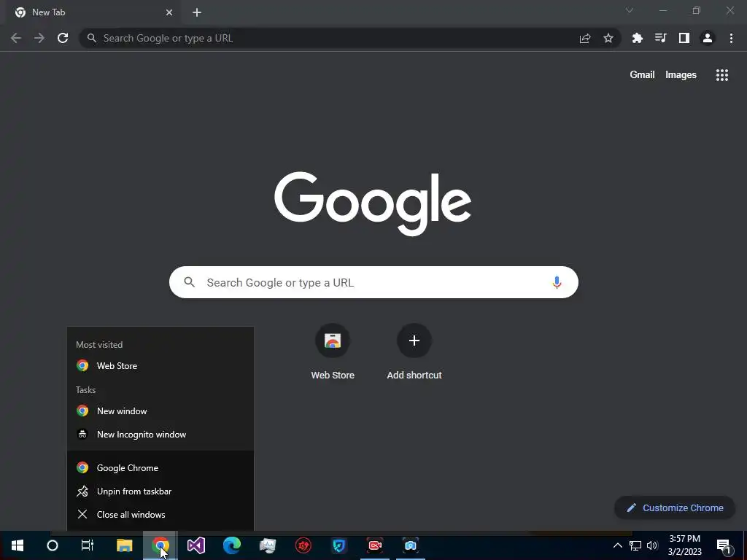Go forward using the forward arrow
The width and height of the screenshot is (747, 560).
[x=39, y=38]
